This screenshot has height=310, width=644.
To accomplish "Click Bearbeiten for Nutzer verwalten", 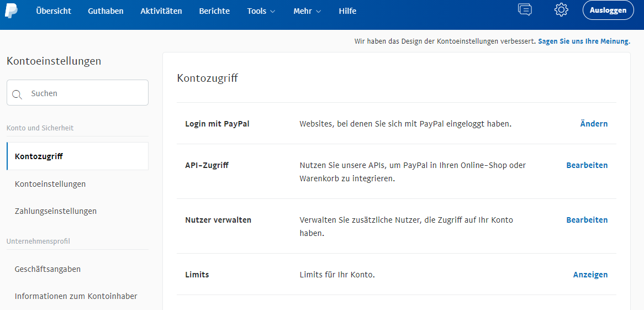I will coord(587,220).
